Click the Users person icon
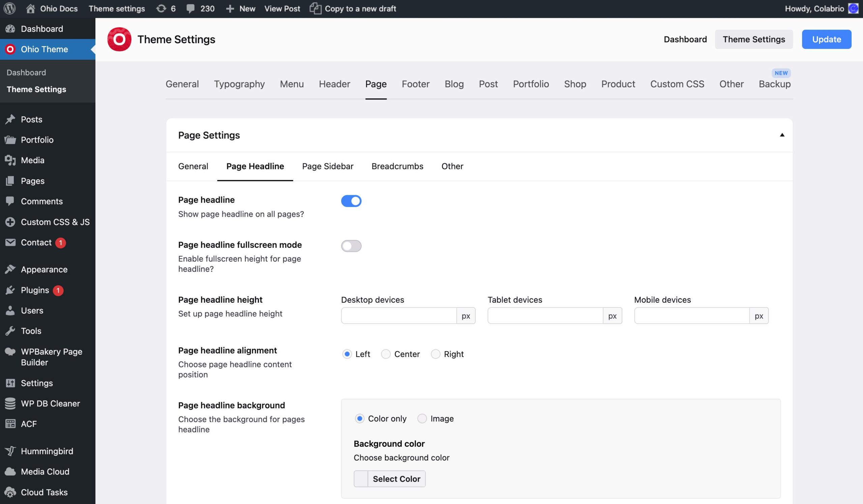Viewport: 863px width, 504px height. 10,310
